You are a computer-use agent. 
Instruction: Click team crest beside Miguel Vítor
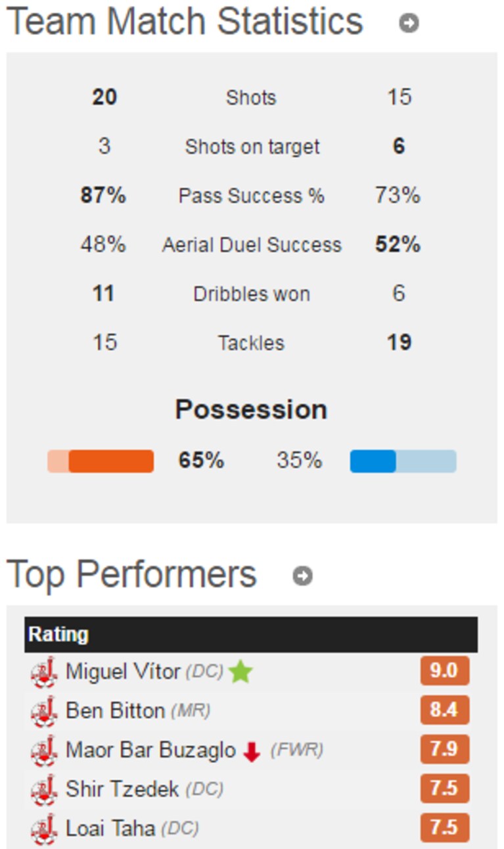(x=44, y=673)
